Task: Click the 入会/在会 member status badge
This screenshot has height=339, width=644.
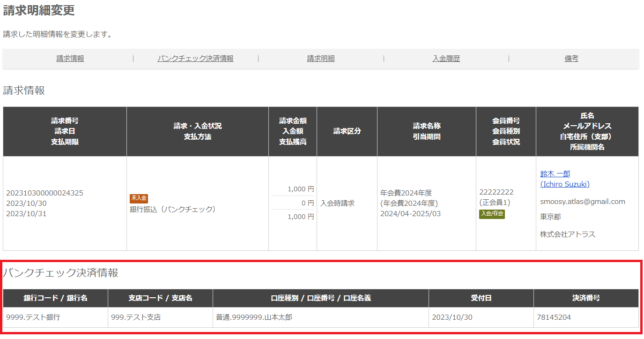Action: 492,214
